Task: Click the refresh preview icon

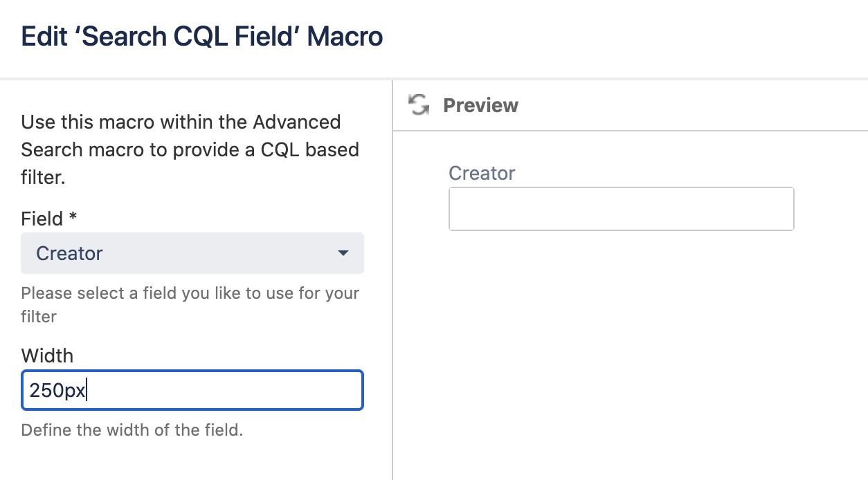Action: coord(417,105)
